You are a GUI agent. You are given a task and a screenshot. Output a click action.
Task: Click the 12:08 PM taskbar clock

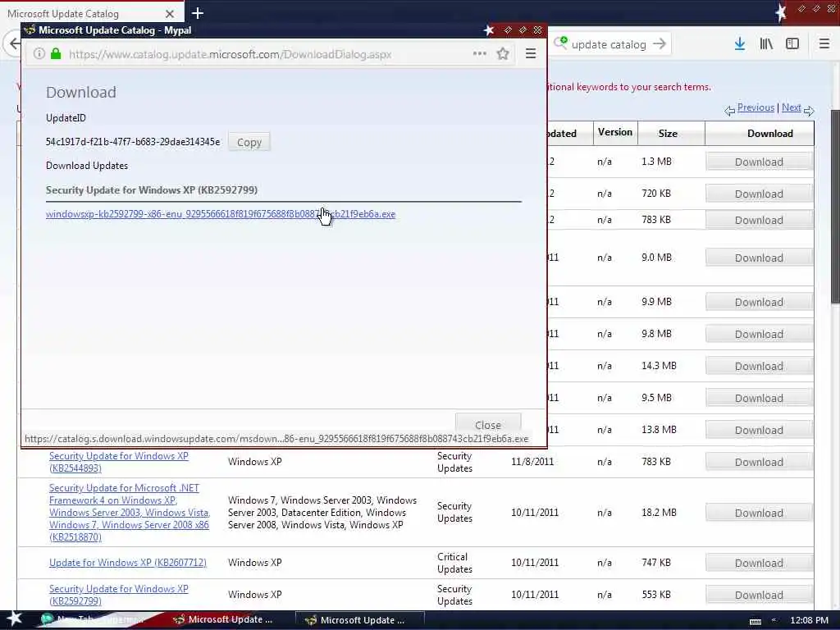click(x=809, y=620)
